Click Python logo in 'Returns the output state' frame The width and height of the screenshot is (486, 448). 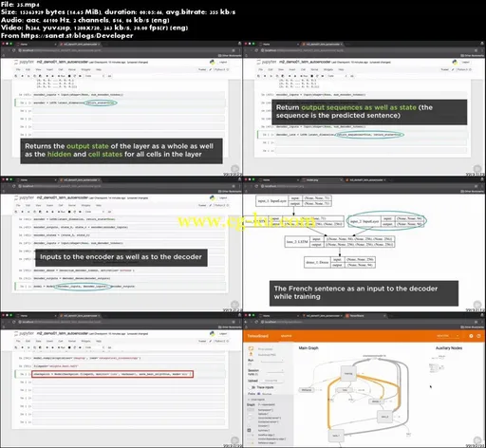click(x=212, y=62)
